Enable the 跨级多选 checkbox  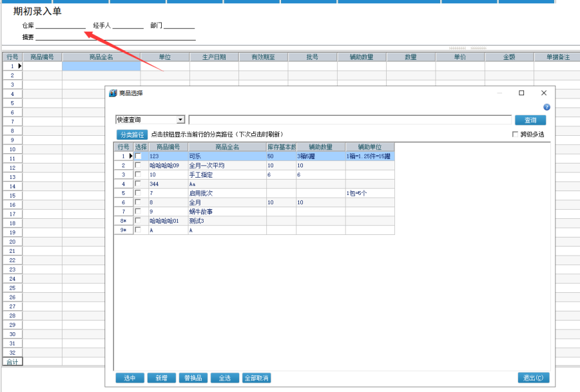tap(515, 135)
